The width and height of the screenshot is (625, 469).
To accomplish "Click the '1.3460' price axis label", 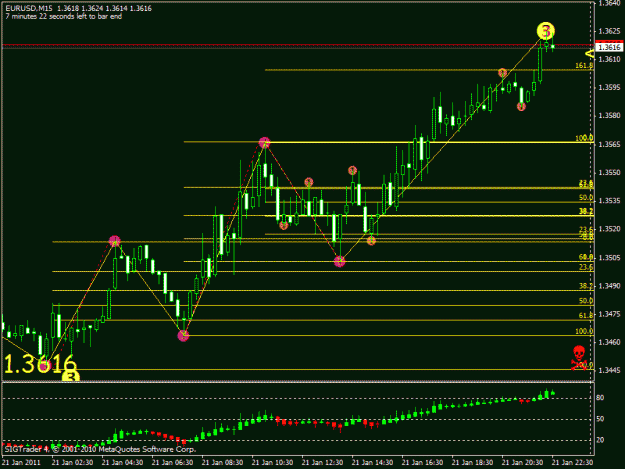I will (x=610, y=342).
